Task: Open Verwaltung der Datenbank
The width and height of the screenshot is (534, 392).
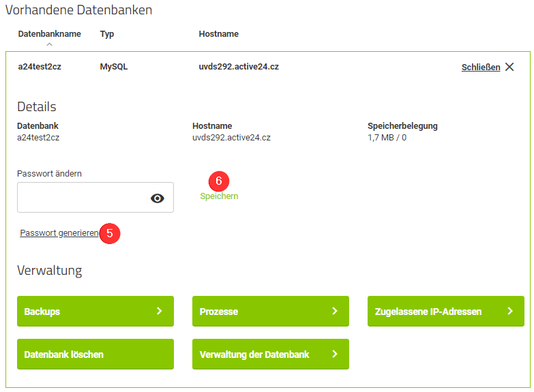Action: tap(270, 355)
